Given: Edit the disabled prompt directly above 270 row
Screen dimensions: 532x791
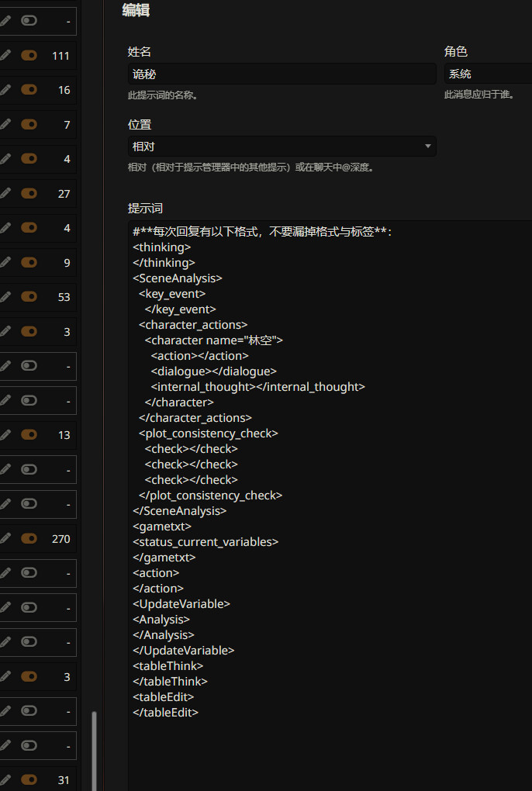Looking at the screenshot, I should 5,504.
